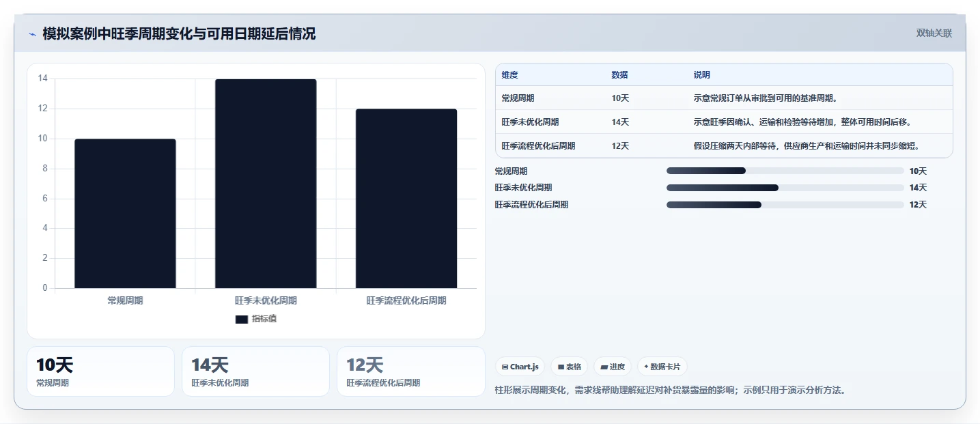Click the Chart.js tag chip

[x=520, y=367]
